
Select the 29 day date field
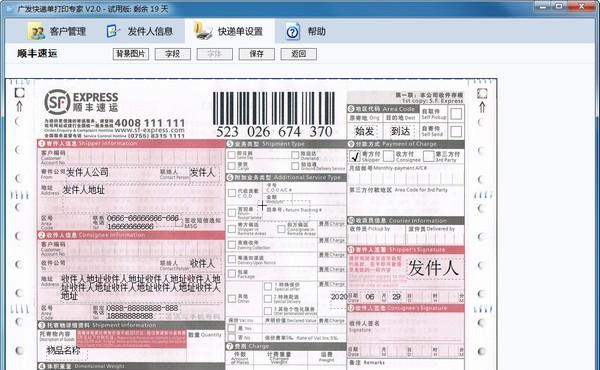(x=396, y=297)
